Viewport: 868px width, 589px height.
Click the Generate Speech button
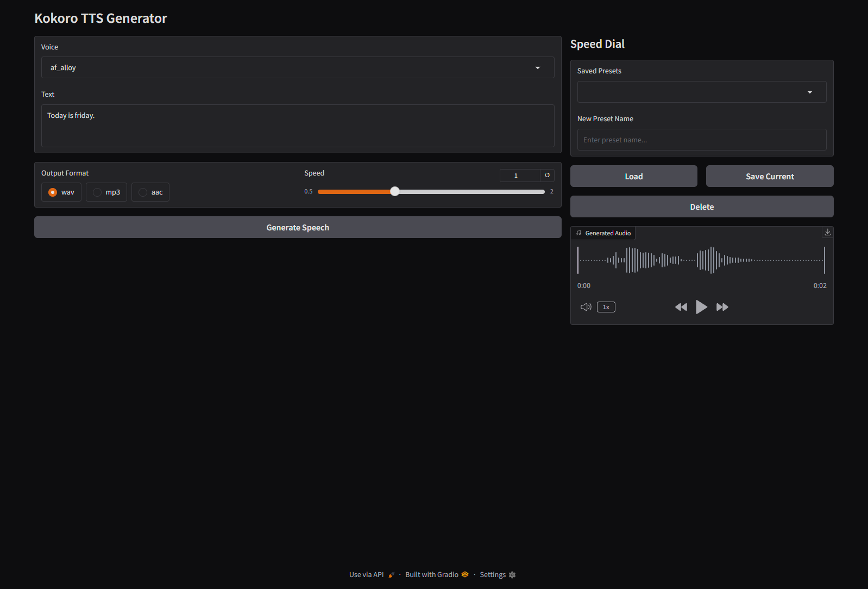pos(298,227)
